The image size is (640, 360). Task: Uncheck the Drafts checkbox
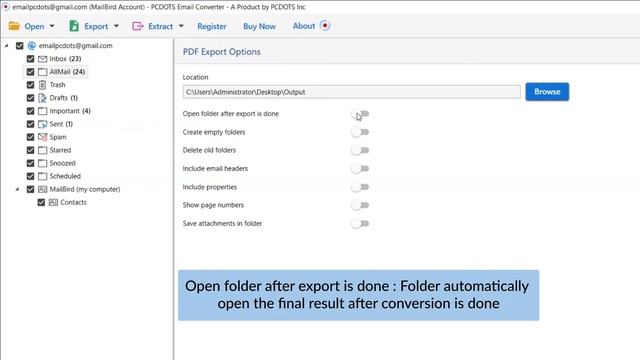click(x=31, y=98)
